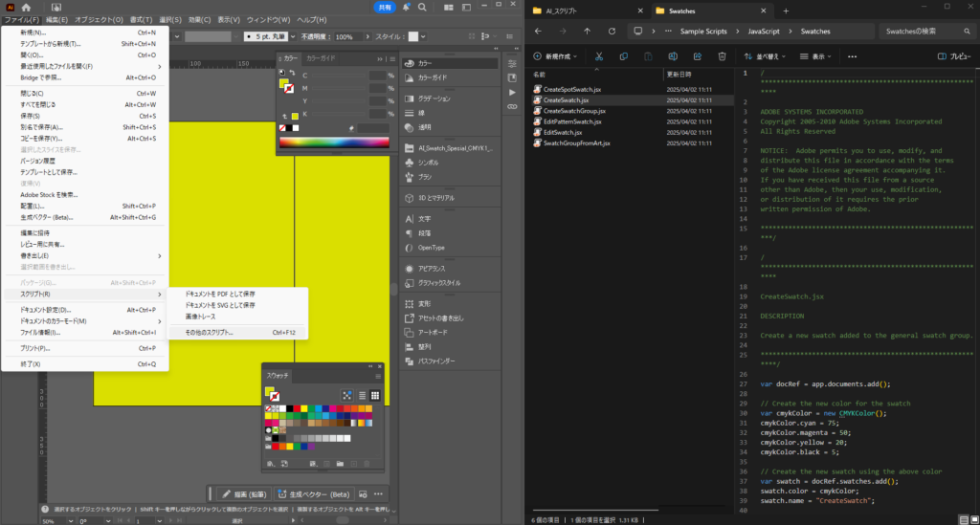Click the Delete trash icon in Explorer toolbar

click(x=722, y=56)
